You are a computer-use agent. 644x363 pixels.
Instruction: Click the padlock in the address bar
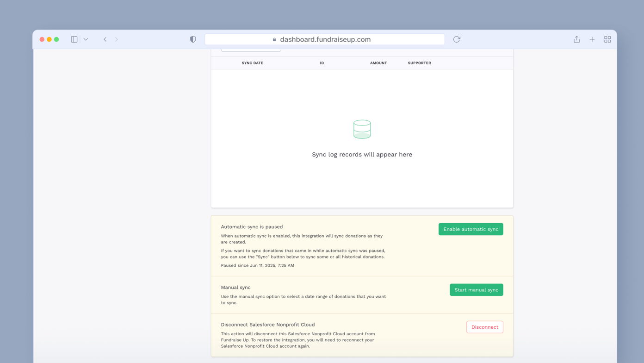pos(274,39)
